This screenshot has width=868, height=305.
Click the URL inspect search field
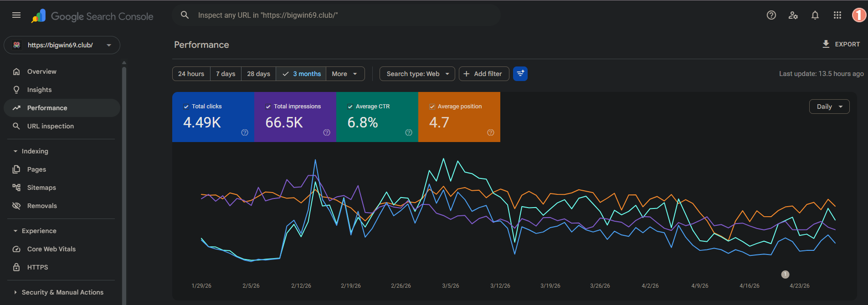click(336, 15)
